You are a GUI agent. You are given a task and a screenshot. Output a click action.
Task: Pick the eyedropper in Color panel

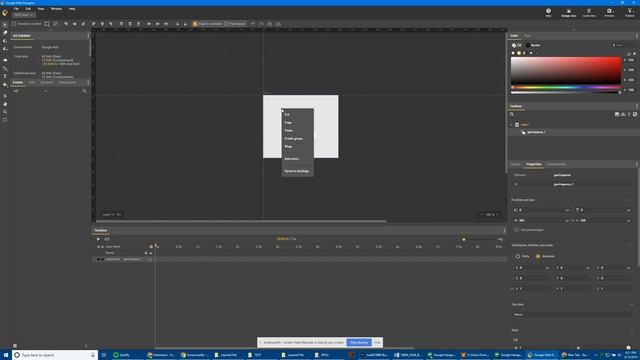tap(629, 54)
